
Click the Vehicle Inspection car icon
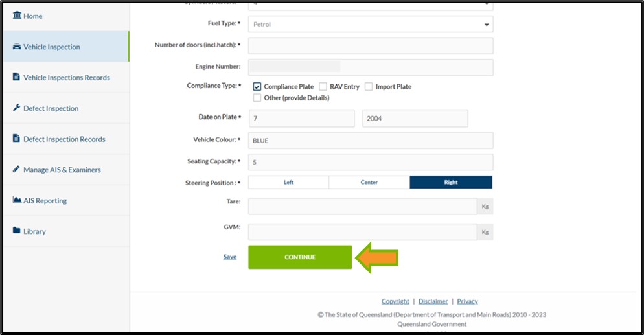(x=17, y=47)
